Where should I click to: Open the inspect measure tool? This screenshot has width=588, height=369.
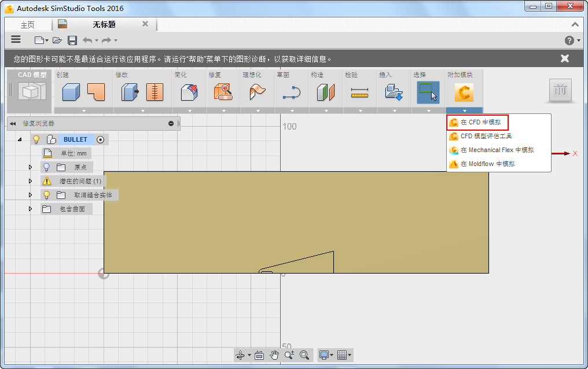click(359, 93)
